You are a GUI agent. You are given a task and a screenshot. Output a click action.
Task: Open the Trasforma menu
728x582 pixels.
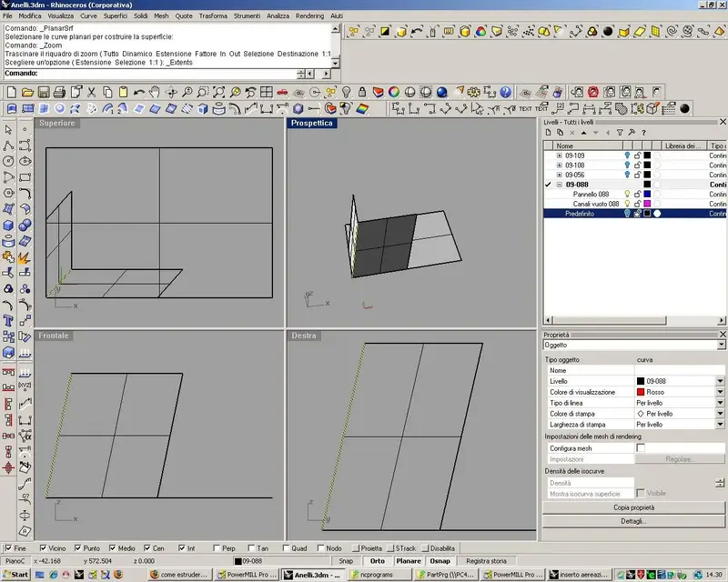213,15
